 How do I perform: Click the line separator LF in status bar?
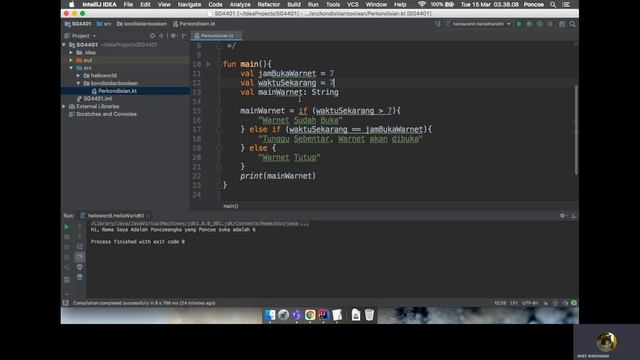[514, 303]
